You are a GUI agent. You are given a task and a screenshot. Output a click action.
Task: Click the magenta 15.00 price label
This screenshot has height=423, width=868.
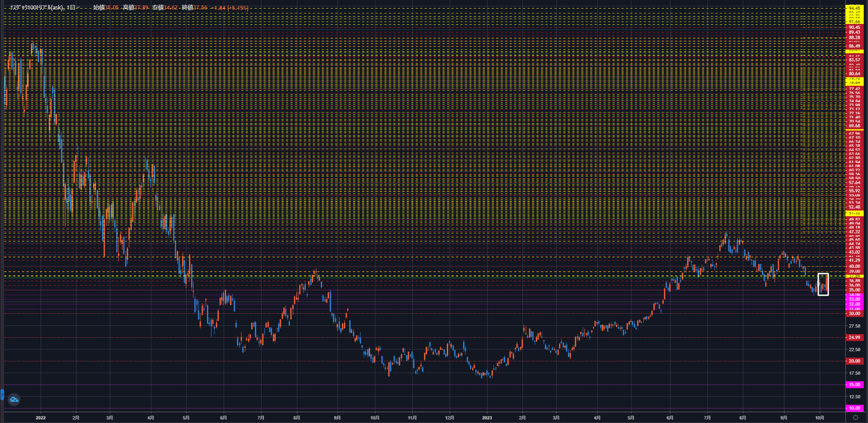pos(854,385)
